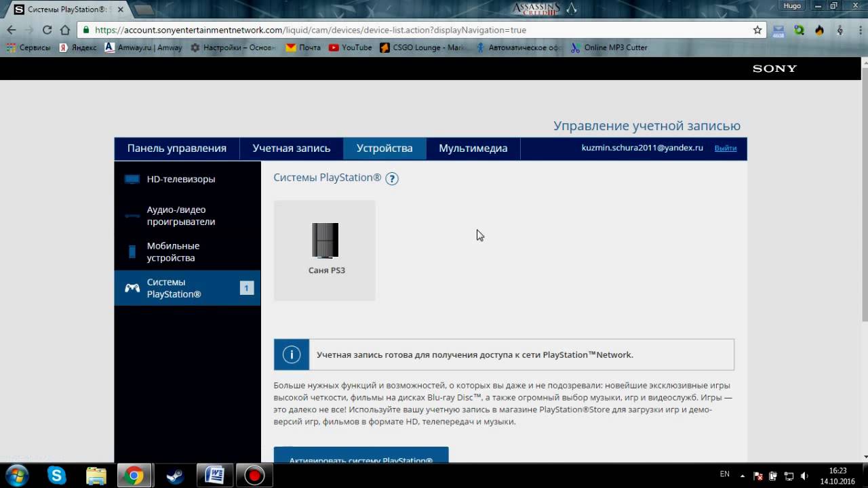Click the gamepad icon in sidebar
Image resolution: width=868 pixels, height=488 pixels.
click(132, 288)
